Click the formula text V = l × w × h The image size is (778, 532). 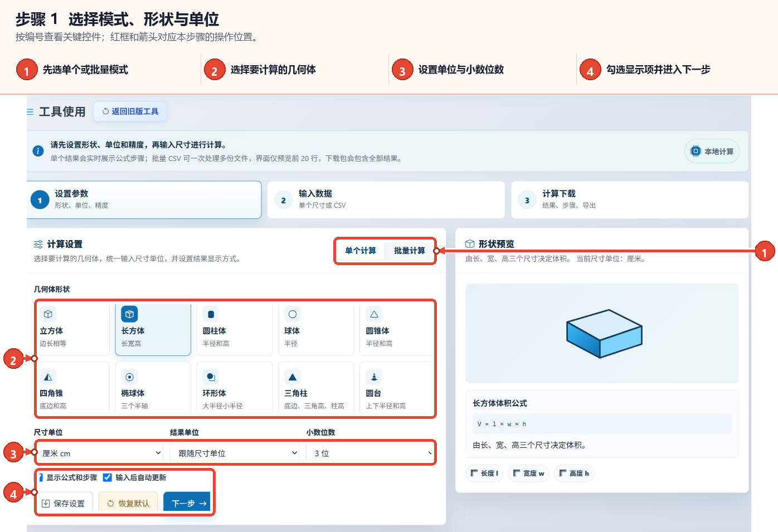tap(502, 424)
